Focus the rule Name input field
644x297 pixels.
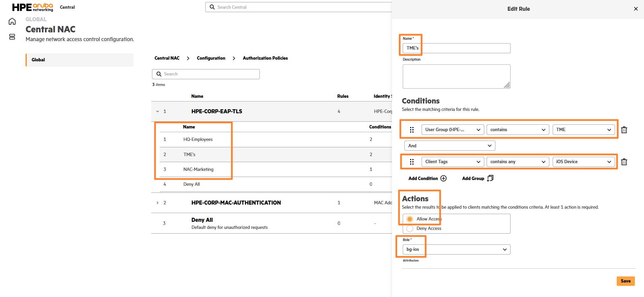(x=456, y=48)
